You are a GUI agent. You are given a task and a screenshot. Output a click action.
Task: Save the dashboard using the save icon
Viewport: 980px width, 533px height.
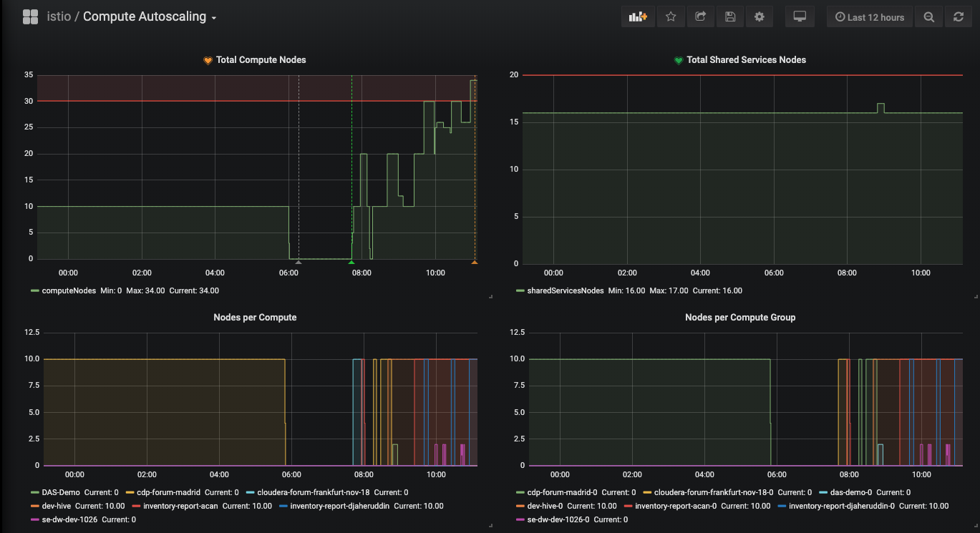coord(730,16)
